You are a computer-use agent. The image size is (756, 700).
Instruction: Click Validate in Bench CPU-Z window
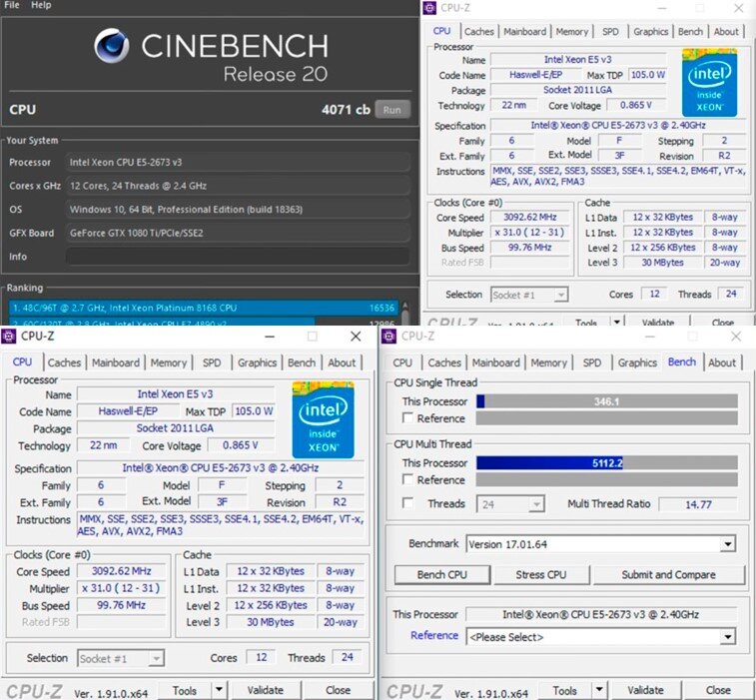click(645, 690)
